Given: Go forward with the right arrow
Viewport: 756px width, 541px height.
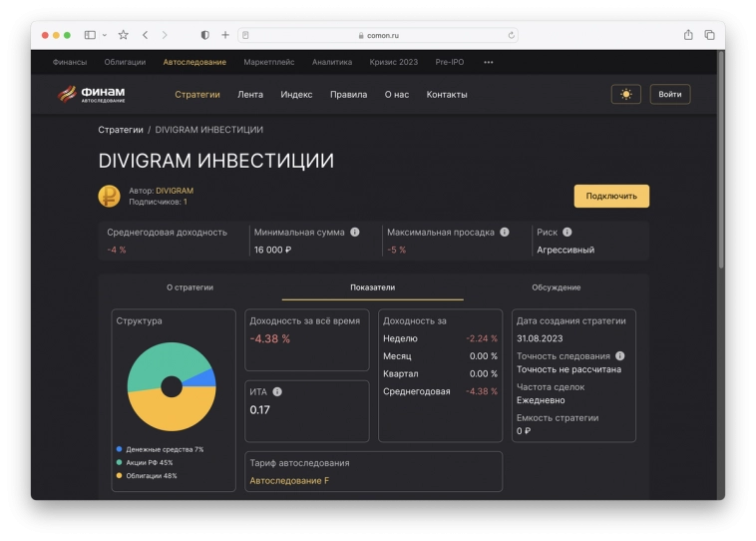Looking at the screenshot, I should coord(165,35).
